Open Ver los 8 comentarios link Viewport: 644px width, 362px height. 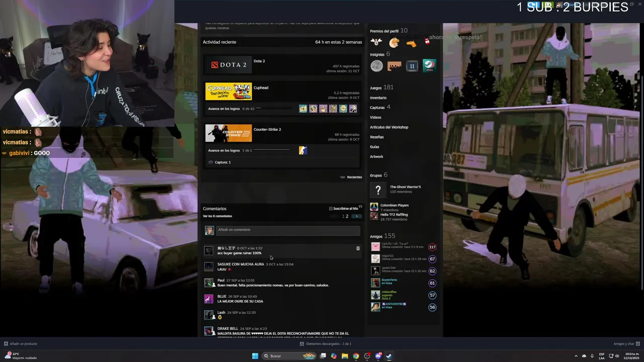pos(217,216)
